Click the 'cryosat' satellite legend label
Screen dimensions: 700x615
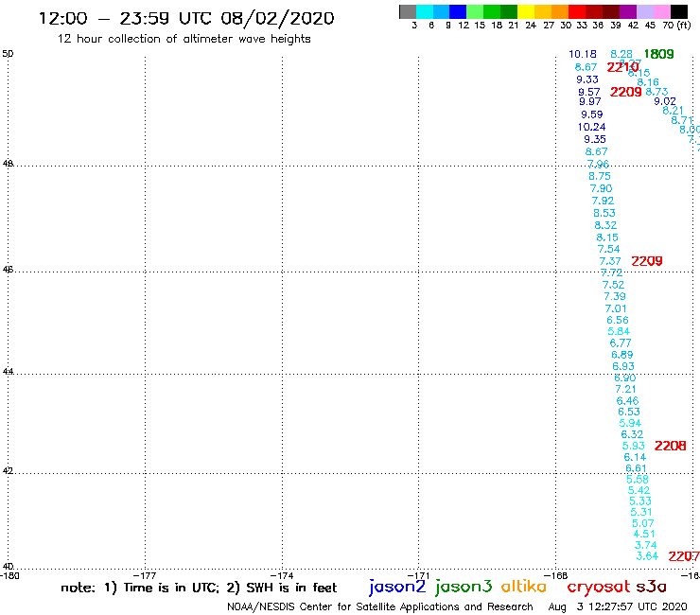tap(598, 587)
